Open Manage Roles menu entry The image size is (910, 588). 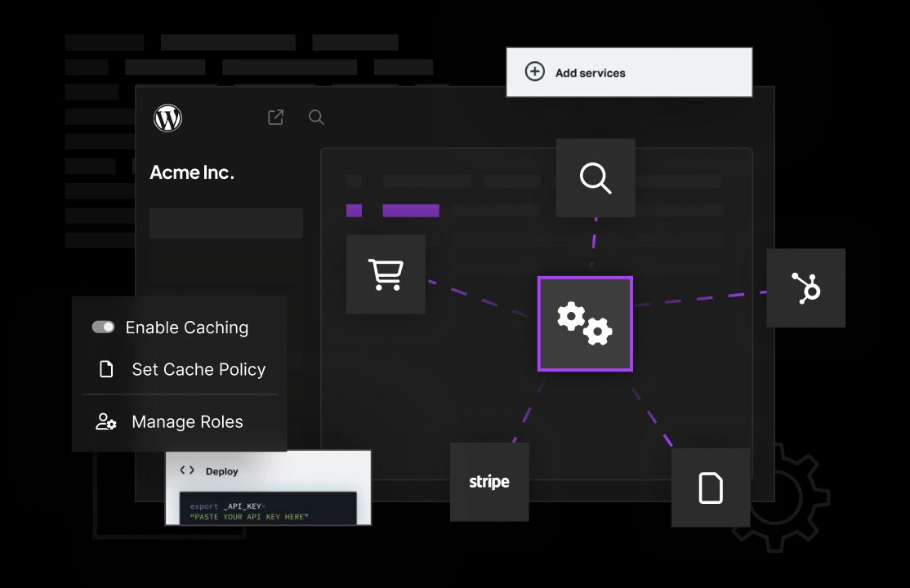point(187,422)
